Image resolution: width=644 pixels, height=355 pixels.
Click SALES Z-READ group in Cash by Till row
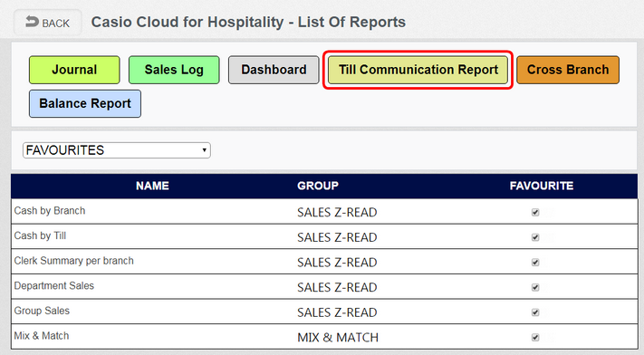(x=337, y=237)
